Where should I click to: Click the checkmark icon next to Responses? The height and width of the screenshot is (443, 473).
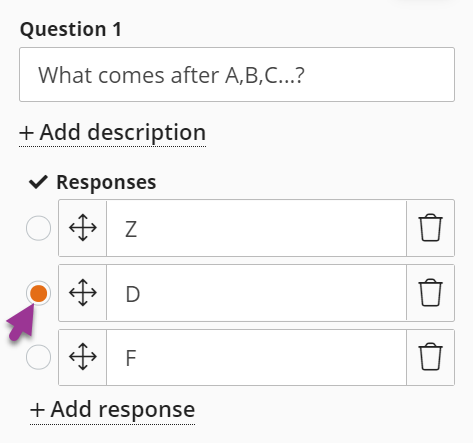coord(38,182)
